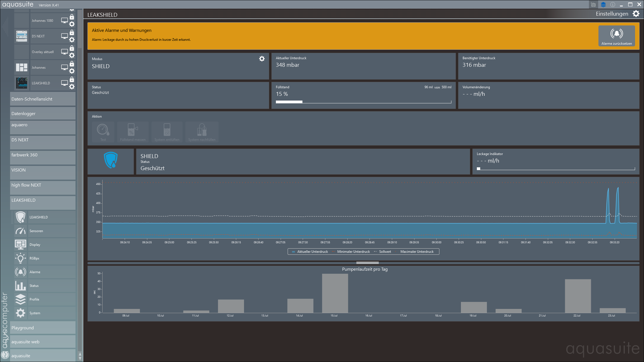Image resolution: width=644 pixels, height=362 pixels.
Task: Toggle Sollwert series in chart legend
Action: tap(382, 252)
